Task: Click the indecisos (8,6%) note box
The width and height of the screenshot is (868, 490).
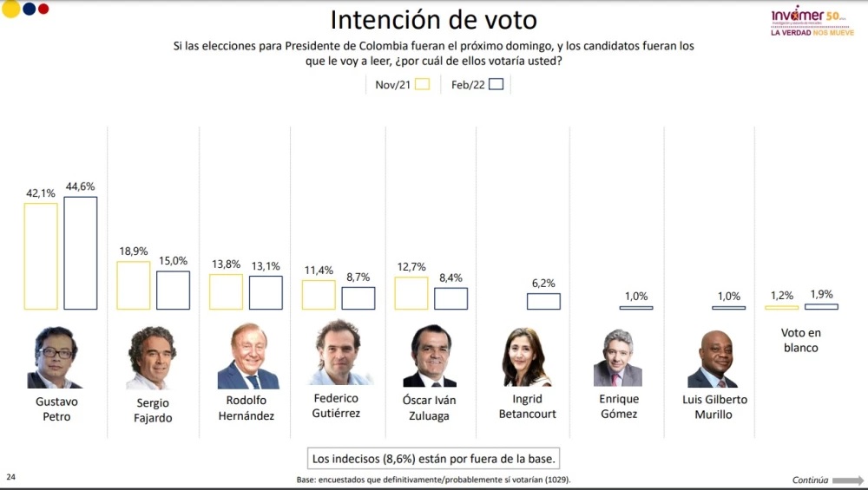Action: point(432,457)
